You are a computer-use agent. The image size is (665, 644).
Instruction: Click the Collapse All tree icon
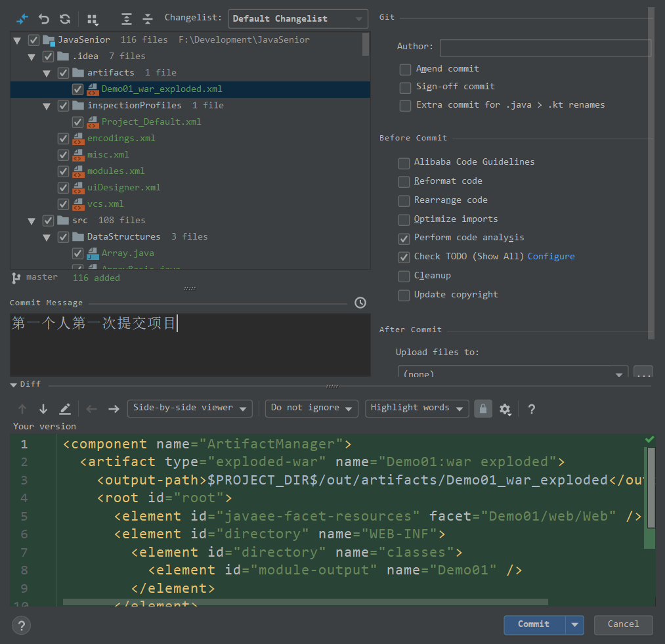[x=148, y=19]
